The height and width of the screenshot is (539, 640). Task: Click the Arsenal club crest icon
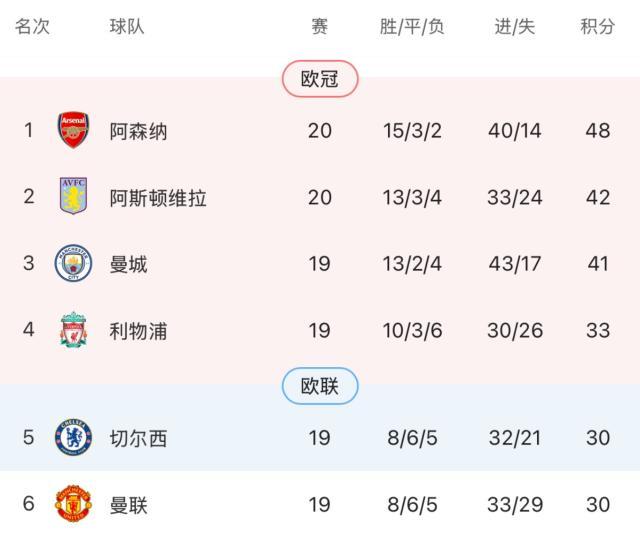(x=74, y=130)
